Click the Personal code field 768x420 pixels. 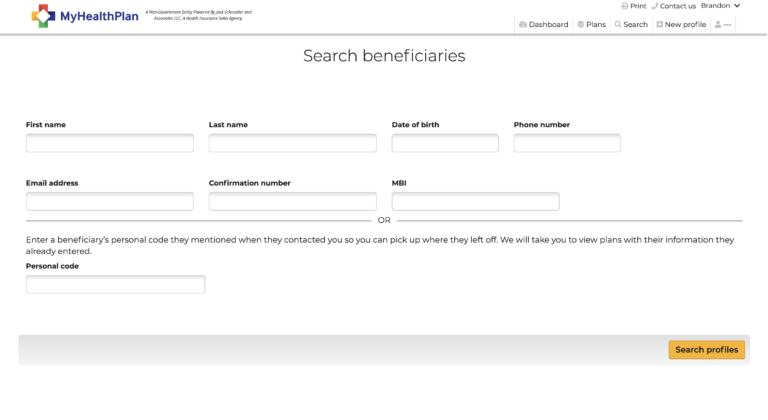[x=115, y=285]
